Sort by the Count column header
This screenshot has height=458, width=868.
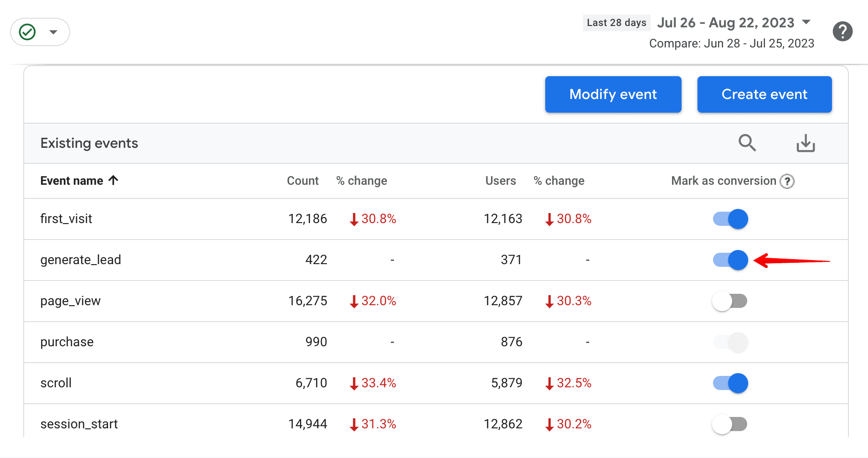(303, 181)
